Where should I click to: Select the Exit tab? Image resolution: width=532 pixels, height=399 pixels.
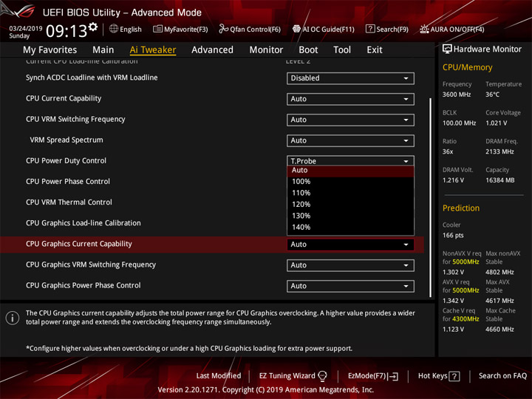pyautogui.click(x=374, y=50)
